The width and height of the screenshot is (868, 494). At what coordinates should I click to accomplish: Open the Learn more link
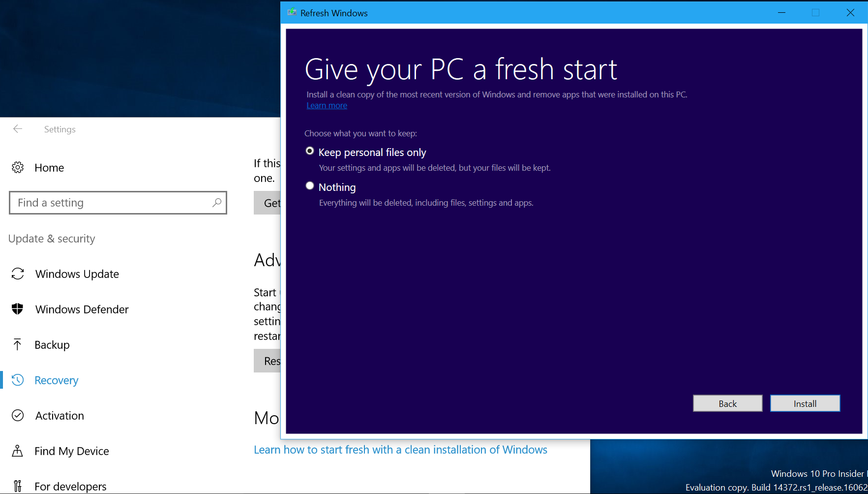click(327, 105)
